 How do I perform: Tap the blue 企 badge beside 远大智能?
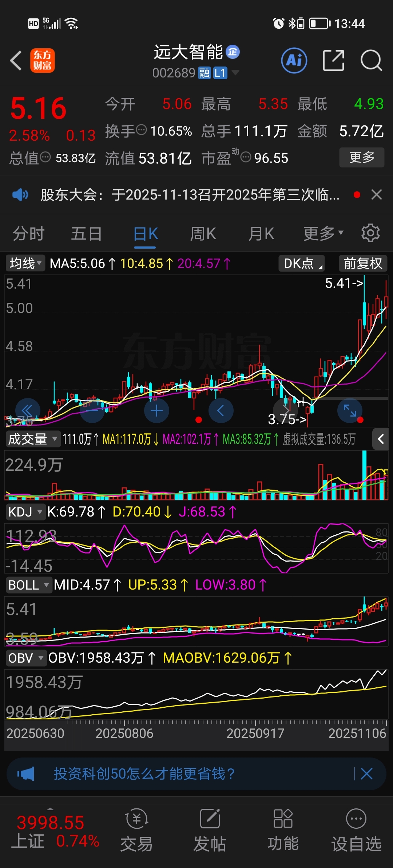point(233,52)
